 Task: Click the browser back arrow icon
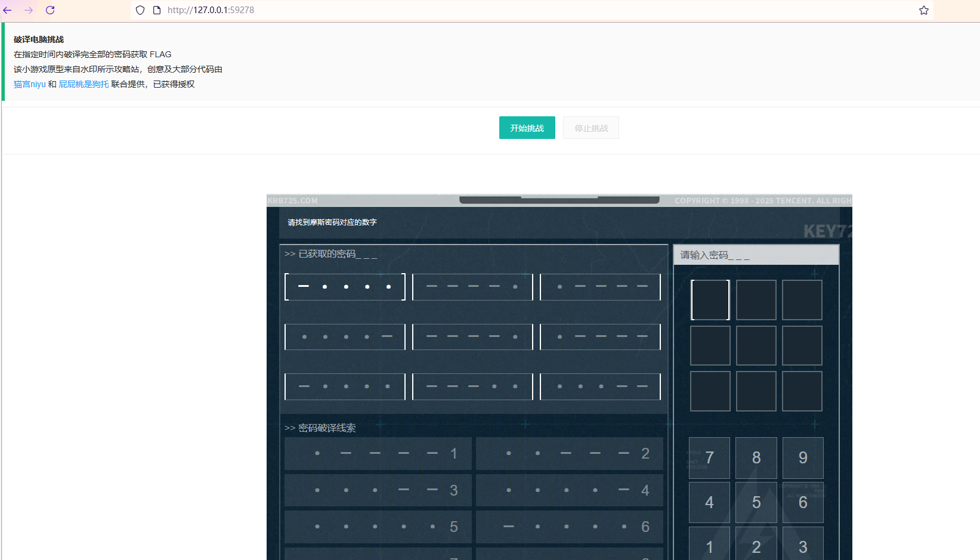pyautogui.click(x=8, y=10)
